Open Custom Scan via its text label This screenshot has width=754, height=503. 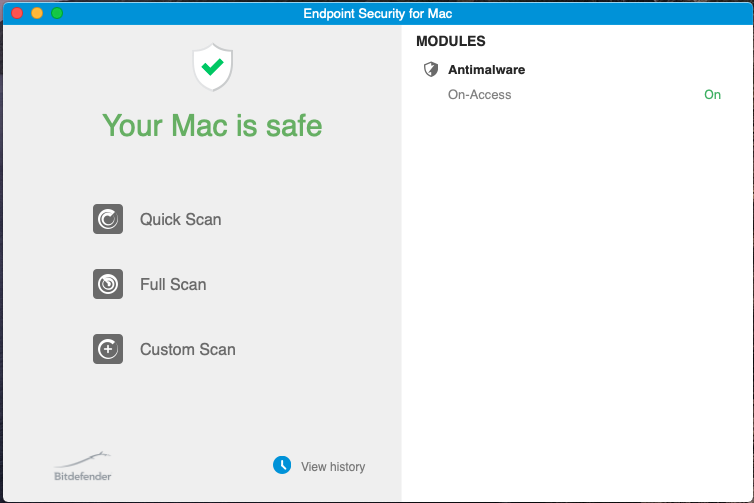pyautogui.click(x=188, y=349)
